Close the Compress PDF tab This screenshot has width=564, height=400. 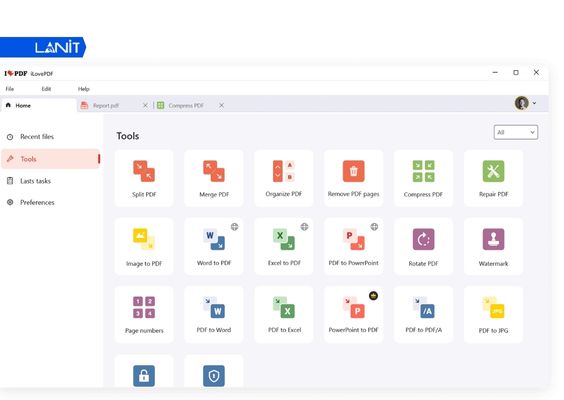click(x=222, y=105)
